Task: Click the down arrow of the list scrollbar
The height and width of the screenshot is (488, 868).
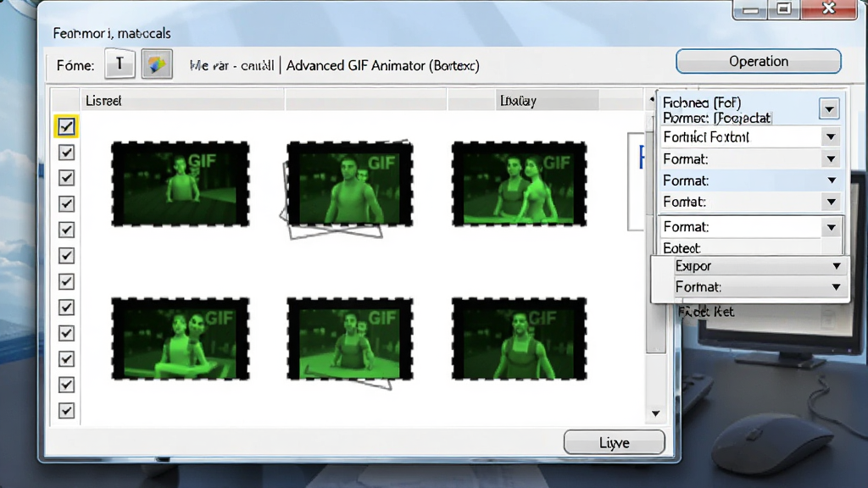Action: (x=655, y=413)
